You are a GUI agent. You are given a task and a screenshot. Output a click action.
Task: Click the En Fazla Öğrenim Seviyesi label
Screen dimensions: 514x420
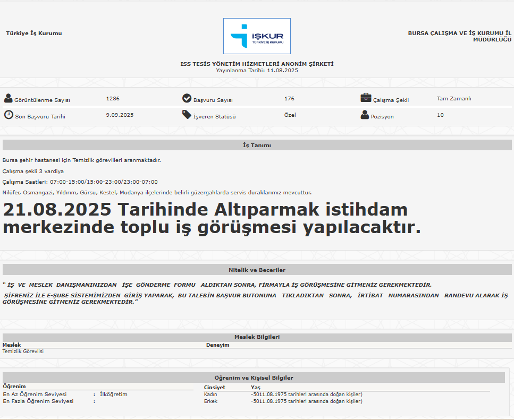38,401
